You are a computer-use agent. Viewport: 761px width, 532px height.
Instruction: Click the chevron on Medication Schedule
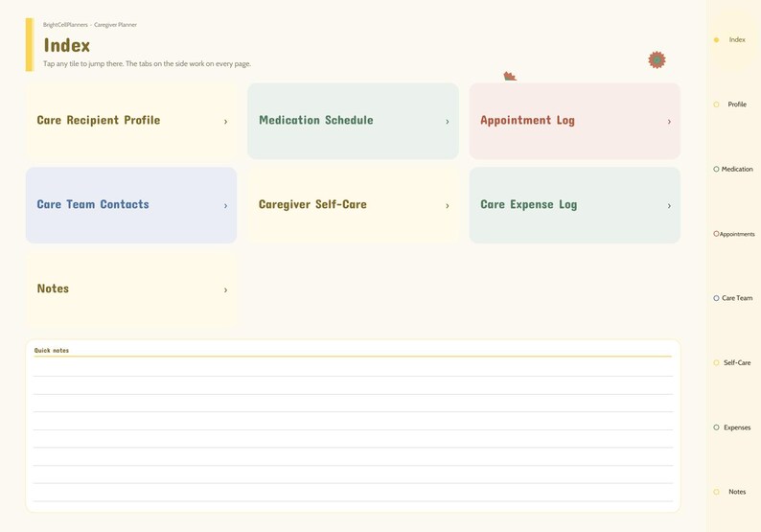448,122
